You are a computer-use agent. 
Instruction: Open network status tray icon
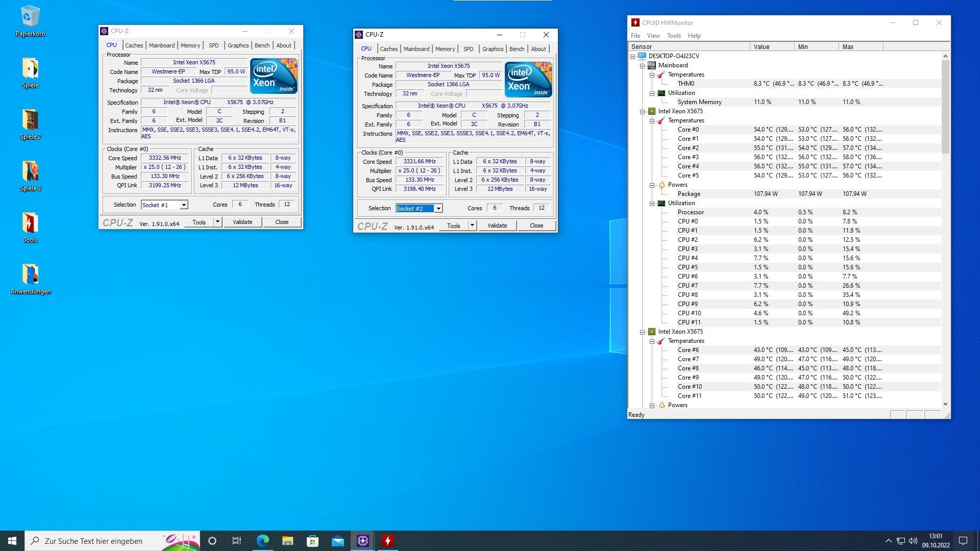tap(901, 541)
